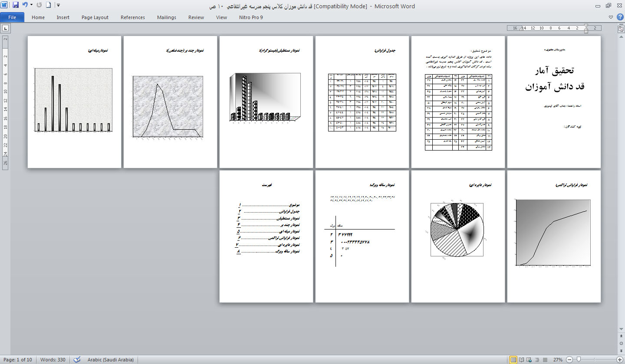
Task: Click the 27% zoom level button
Action: [558, 360]
